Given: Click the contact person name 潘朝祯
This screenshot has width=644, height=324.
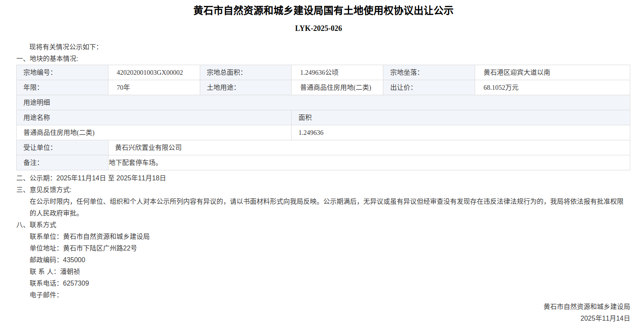Looking at the screenshot, I should pyautogui.click(x=70, y=272).
